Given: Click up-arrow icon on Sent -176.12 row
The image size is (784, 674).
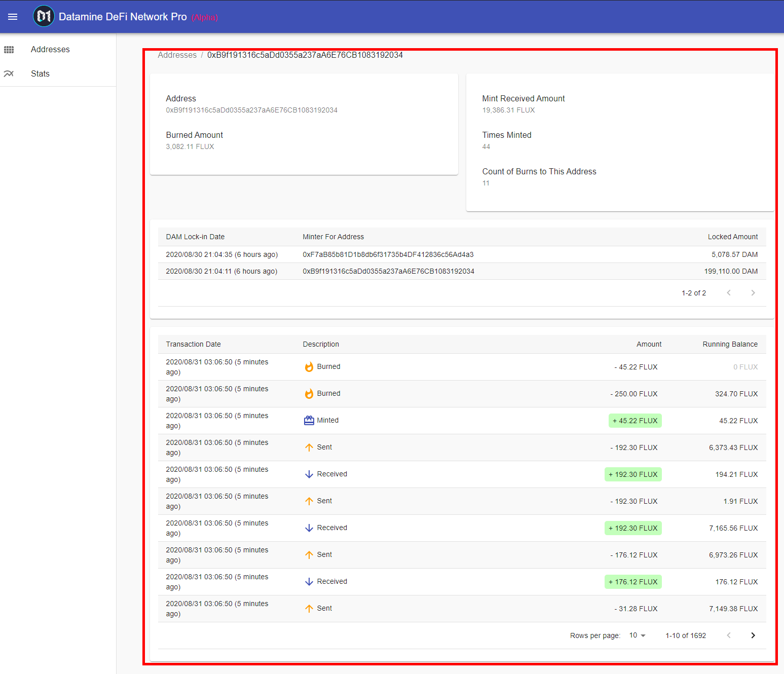Looking at the screenshot, I should (309, 555).
